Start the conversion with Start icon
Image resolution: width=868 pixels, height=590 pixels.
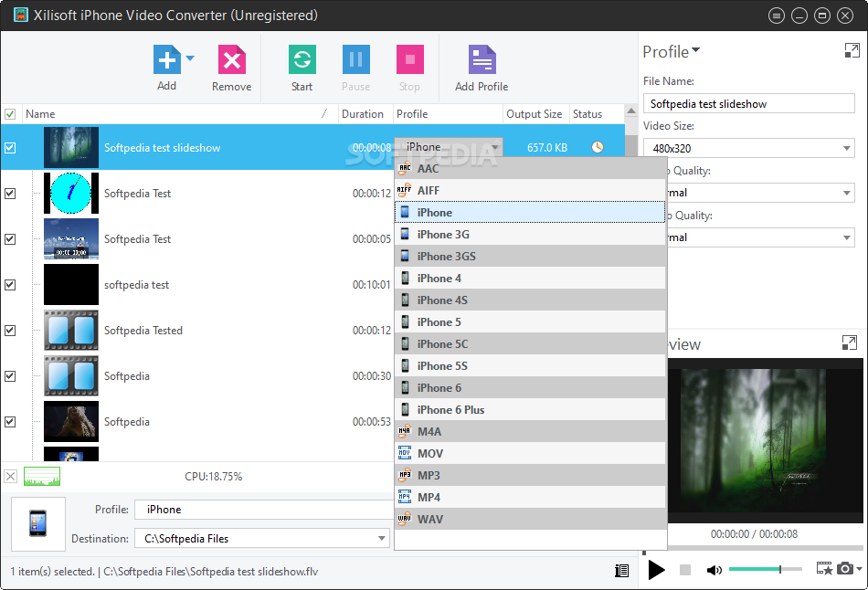302,59
